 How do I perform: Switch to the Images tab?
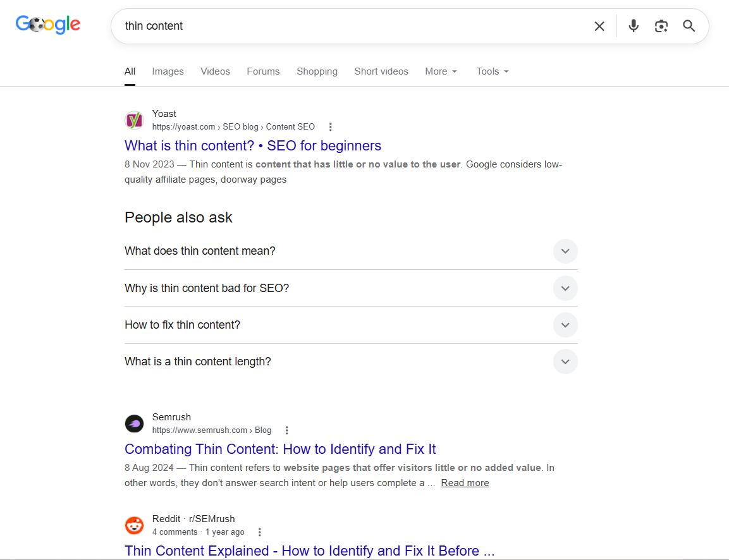168,71
